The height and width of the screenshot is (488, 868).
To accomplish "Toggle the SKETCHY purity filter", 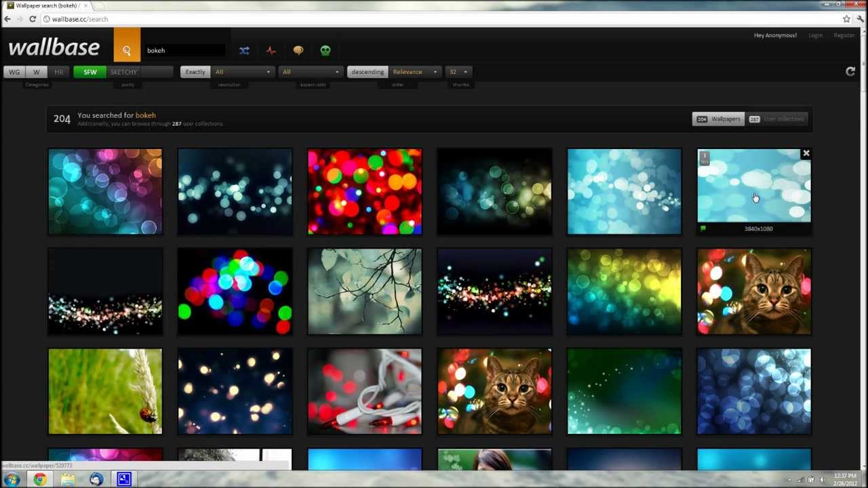I will [123, 72].
